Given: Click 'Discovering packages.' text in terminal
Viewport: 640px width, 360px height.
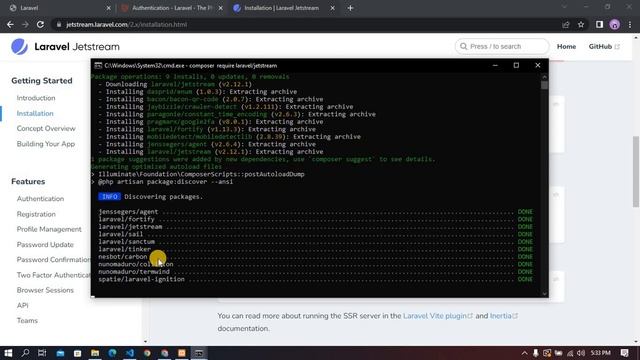Looking at the screenshot, I should (164, 197).
